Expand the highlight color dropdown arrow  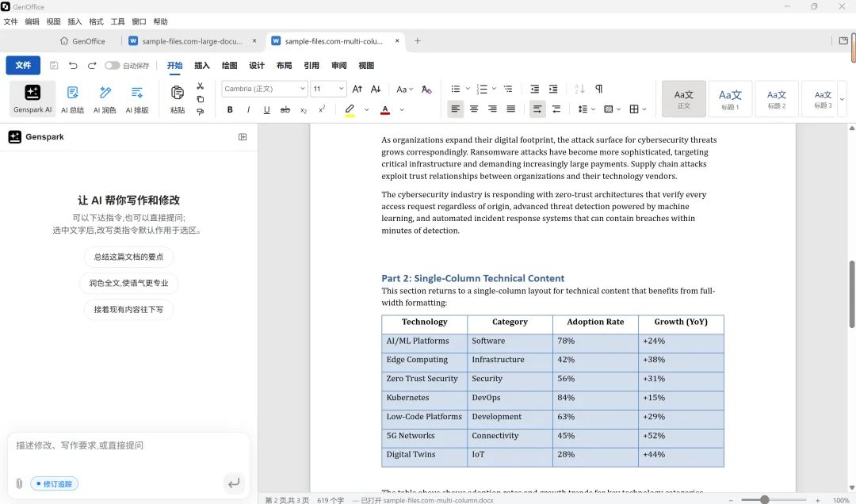(x=366, y=110)
